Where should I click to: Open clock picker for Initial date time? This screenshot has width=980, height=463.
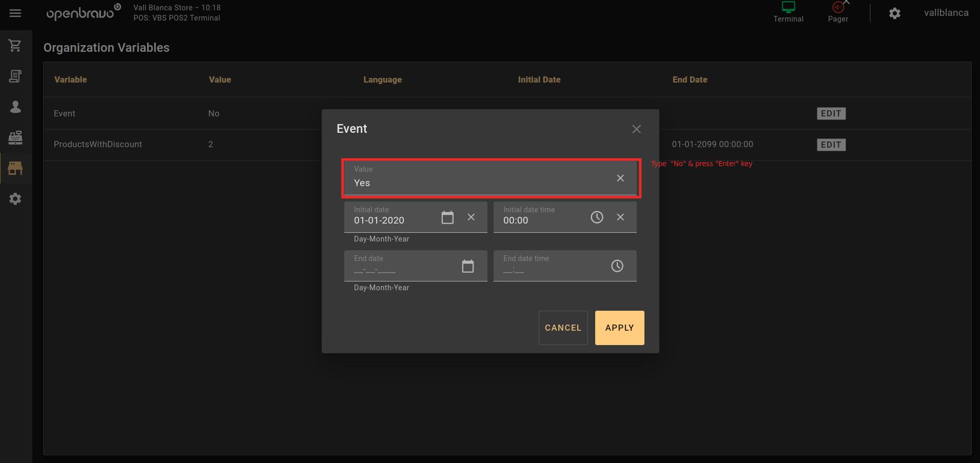coord(597,217)
